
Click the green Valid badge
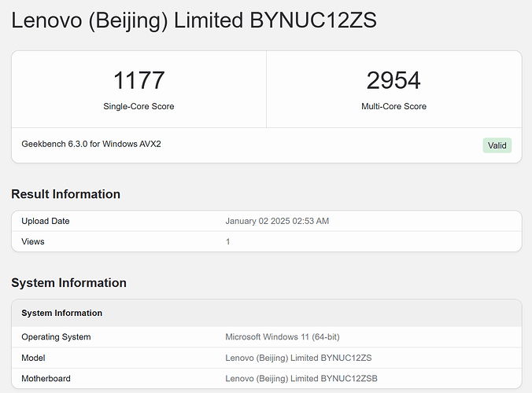497,145
